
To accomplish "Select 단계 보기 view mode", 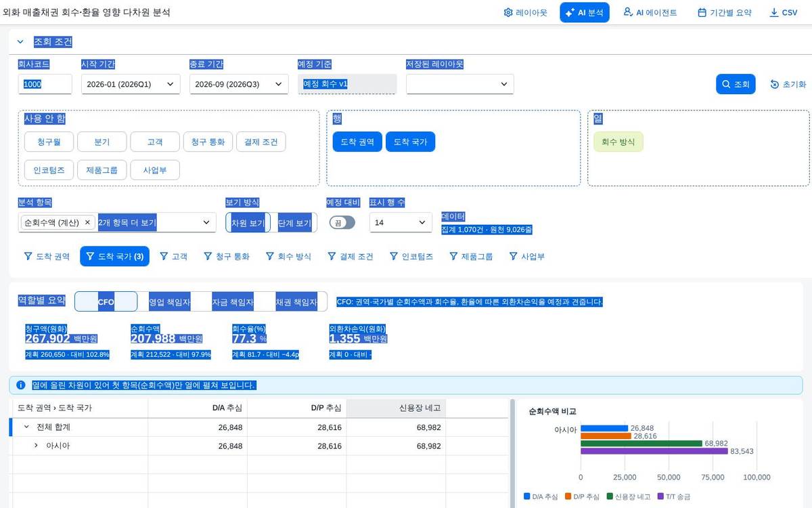I will click(x=294, y=222).
